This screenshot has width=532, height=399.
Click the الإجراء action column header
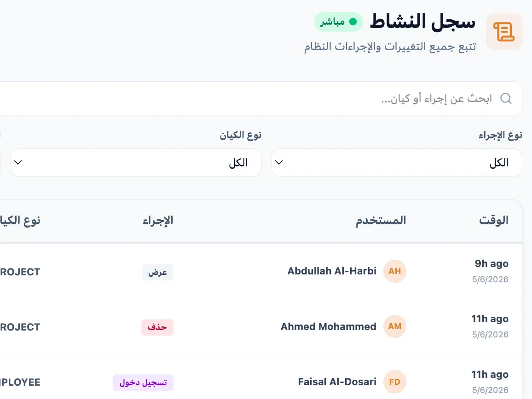[x=158, y=220]
